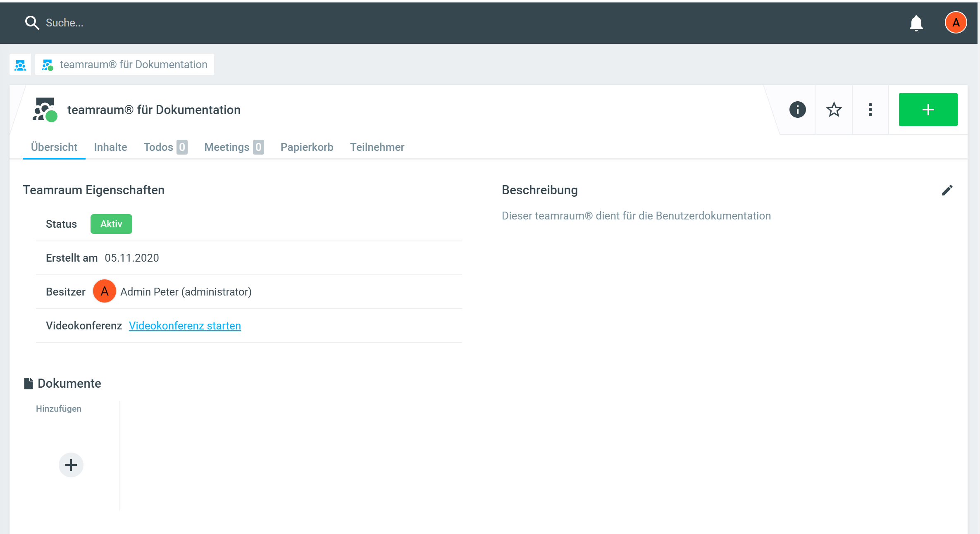Show info panel via info icon
Viewport: 980px width, 534px height.
[797, 110]
